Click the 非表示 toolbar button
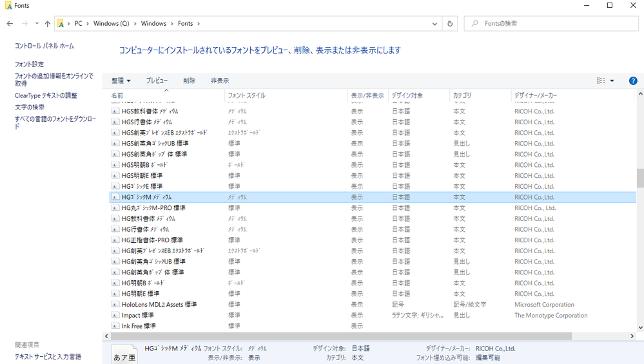The image size is (644, 364). (220, 81)
